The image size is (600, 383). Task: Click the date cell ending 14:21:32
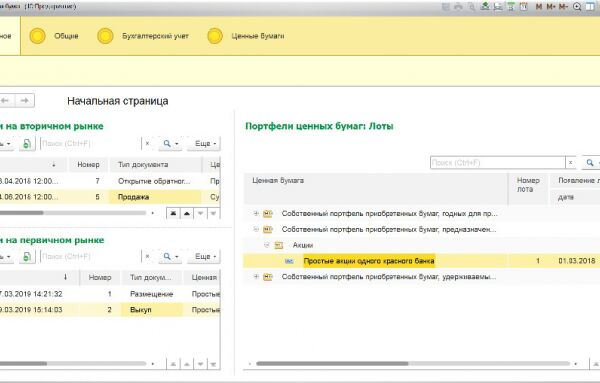31,294
